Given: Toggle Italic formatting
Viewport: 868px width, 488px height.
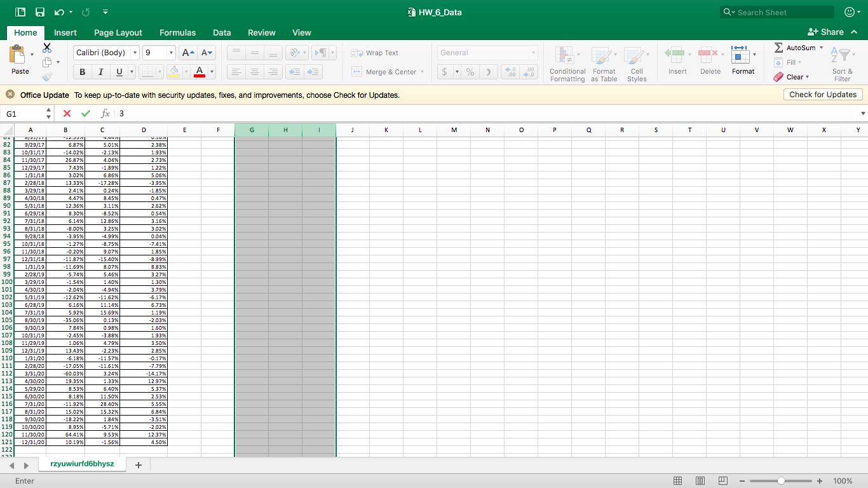Looking at the screenshot, I should point(100,72).
